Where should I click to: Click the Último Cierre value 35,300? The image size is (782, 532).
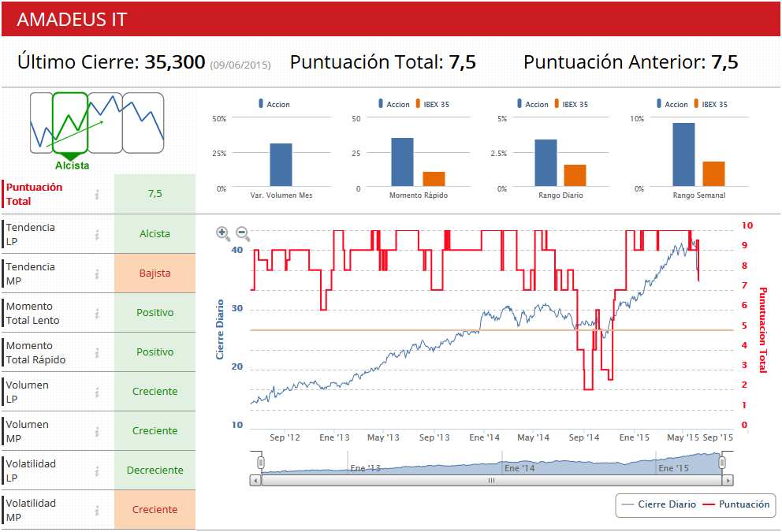point(174,62)
